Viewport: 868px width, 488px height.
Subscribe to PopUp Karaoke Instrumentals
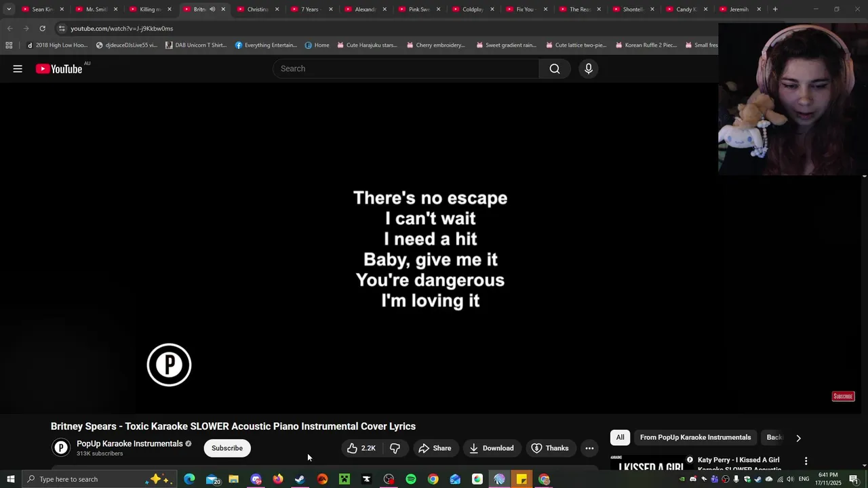227,448
